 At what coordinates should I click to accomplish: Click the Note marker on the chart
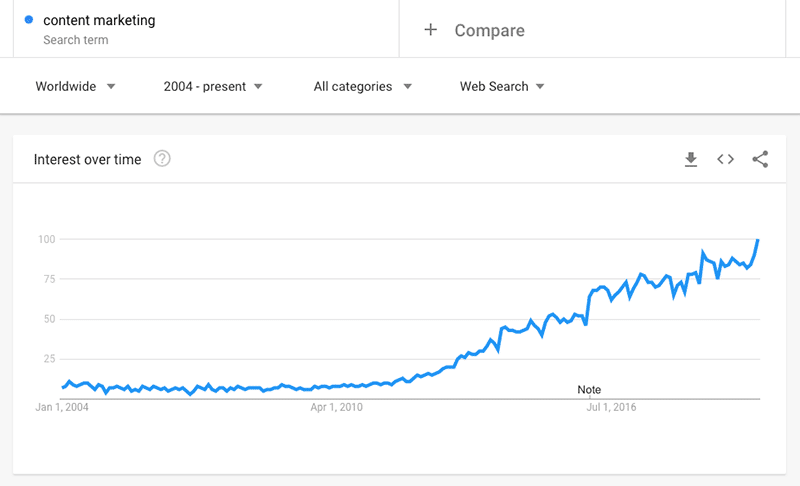coord(589,390)
